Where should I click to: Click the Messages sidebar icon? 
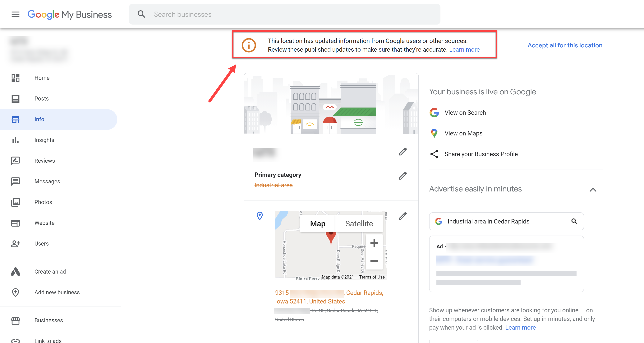pyautogui.click(x=15, y=181)
